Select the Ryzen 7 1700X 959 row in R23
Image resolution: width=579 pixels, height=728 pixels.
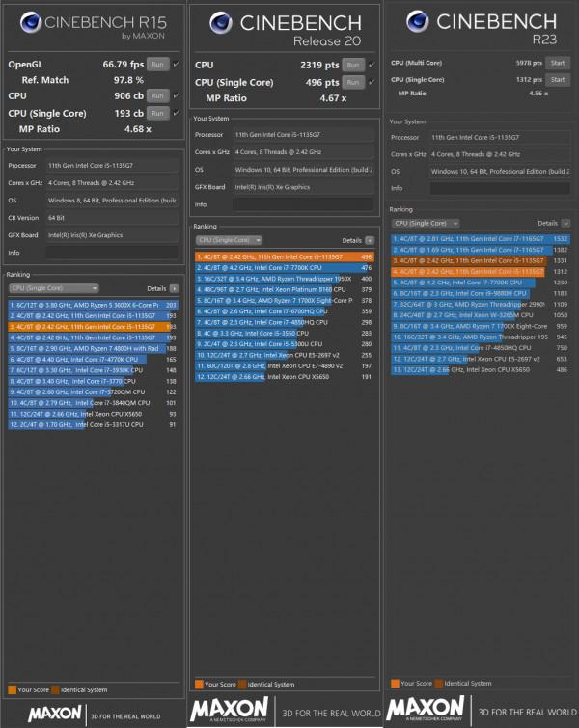point(481,326)
